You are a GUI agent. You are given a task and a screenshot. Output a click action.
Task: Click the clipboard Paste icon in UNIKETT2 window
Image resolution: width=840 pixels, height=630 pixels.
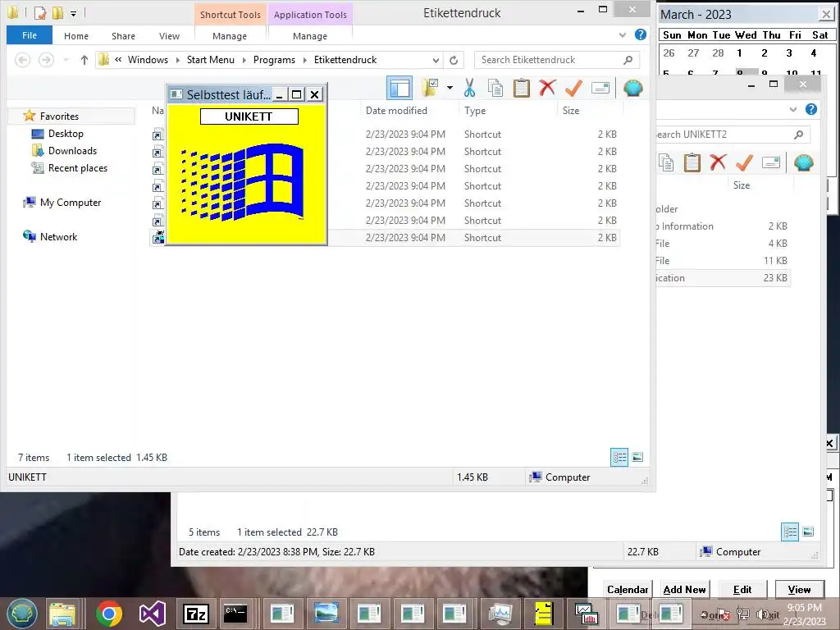[x=692, y=162]
